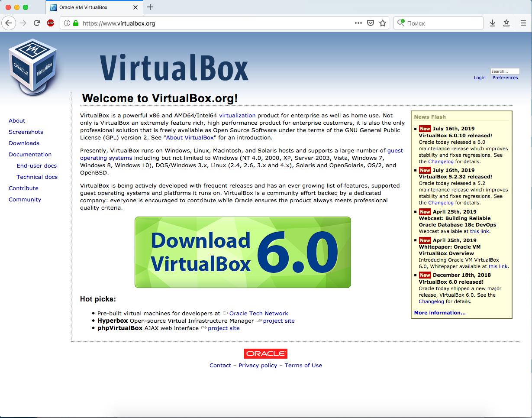Click the green padlock security icon
Image resolution: width=532 pixels, height=418 pixels.
click(76, 23)
